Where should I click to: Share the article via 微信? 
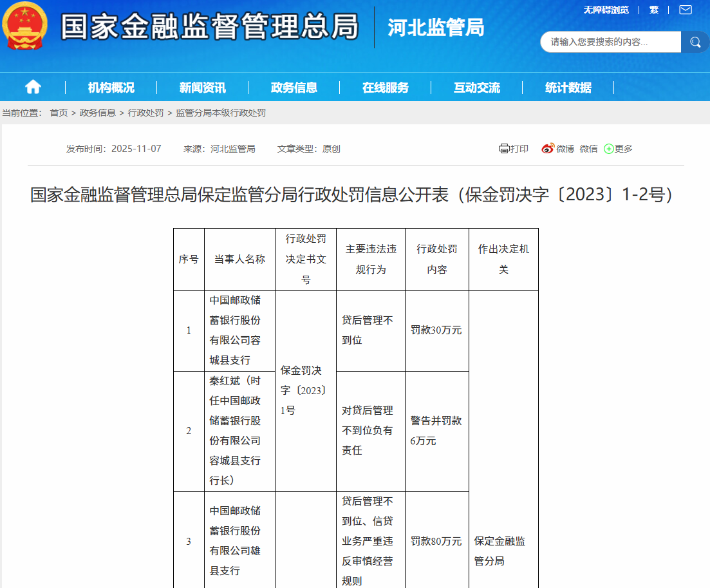pos(588,149)
